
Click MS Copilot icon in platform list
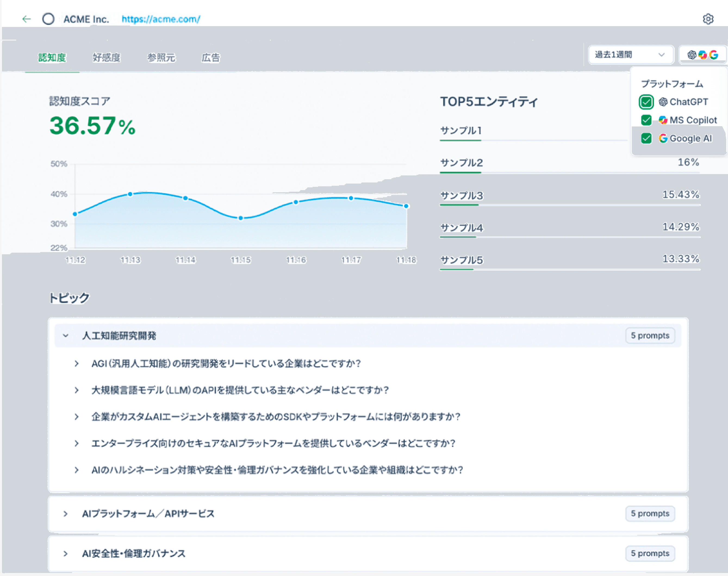point(663,120)
